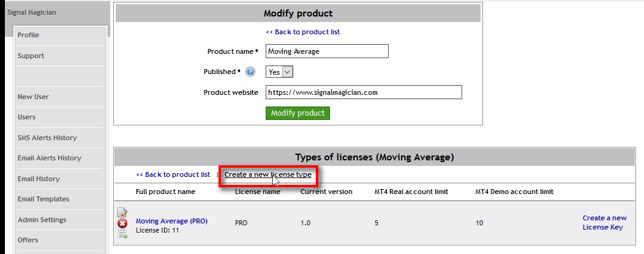Viewport: 644px width, 254px height.
Task: Click the Product name input field
Action: pyautogui.click(x=327, y=51)
